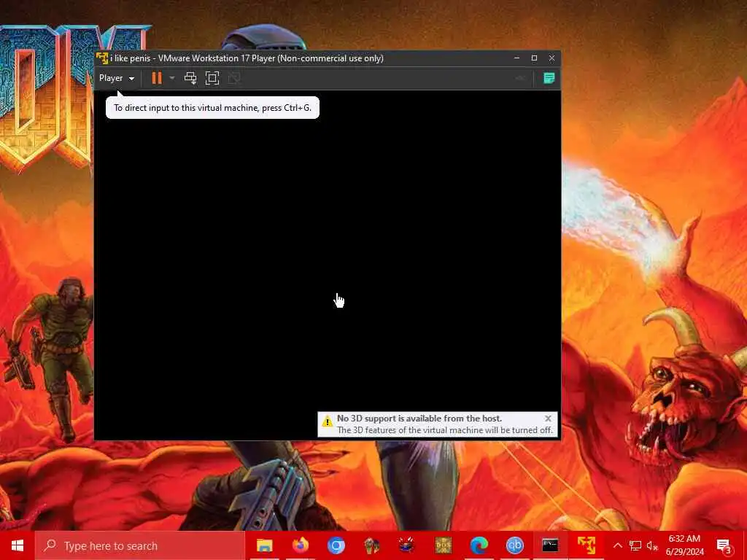Pause the virtual machine with the orange button
The height and width of the screenshot is (560, 747).
[157, 78]
